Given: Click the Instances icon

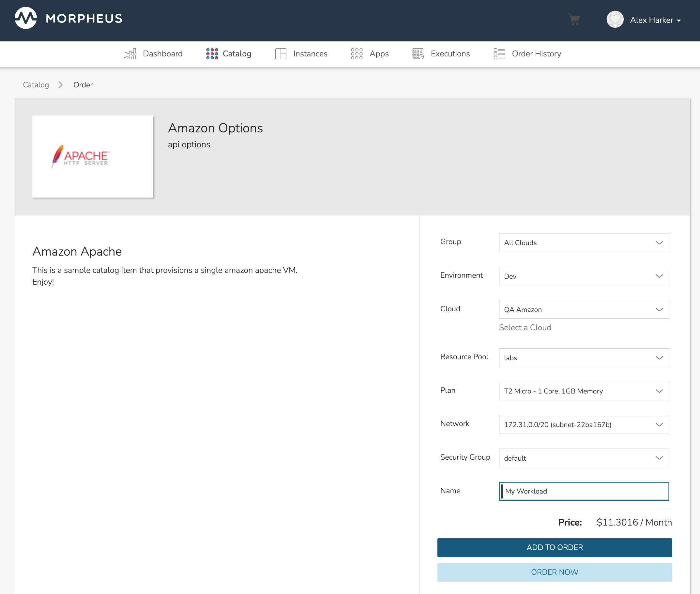Looking at the screenshot, I should pos(281,53).
